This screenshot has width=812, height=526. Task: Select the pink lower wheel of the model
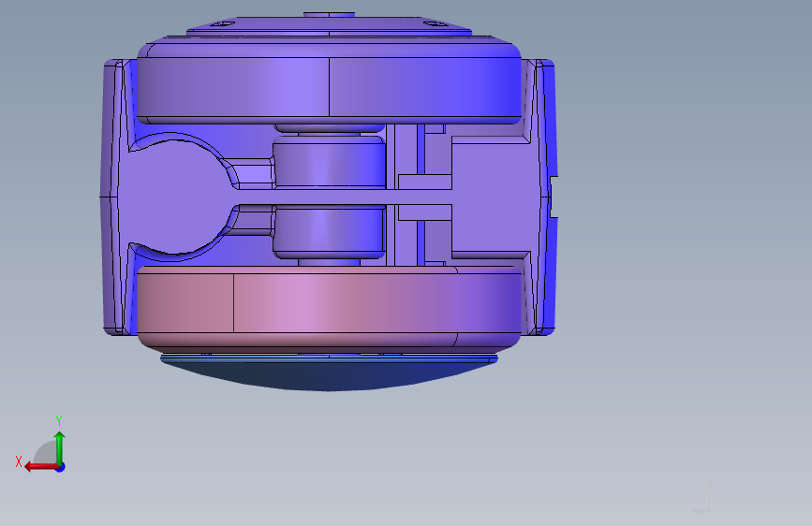click(329, 308)
